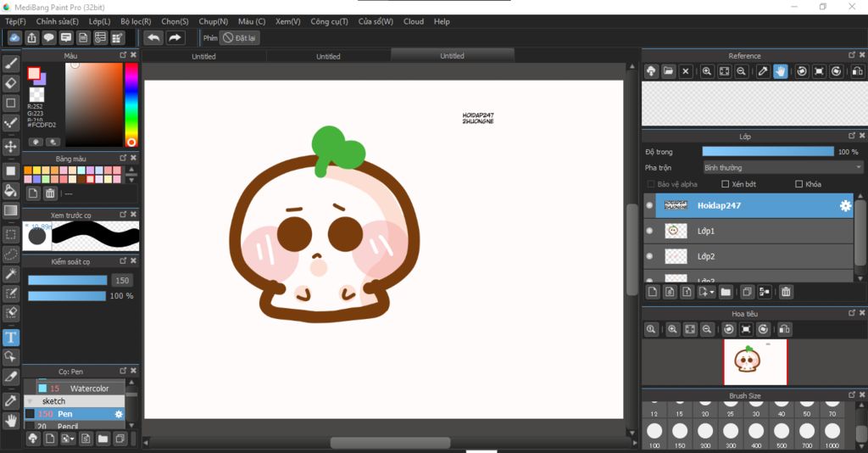Tick the Khóa lock checkbox
The height and width of the screenshot is (453, 868).
coord(798,184)
